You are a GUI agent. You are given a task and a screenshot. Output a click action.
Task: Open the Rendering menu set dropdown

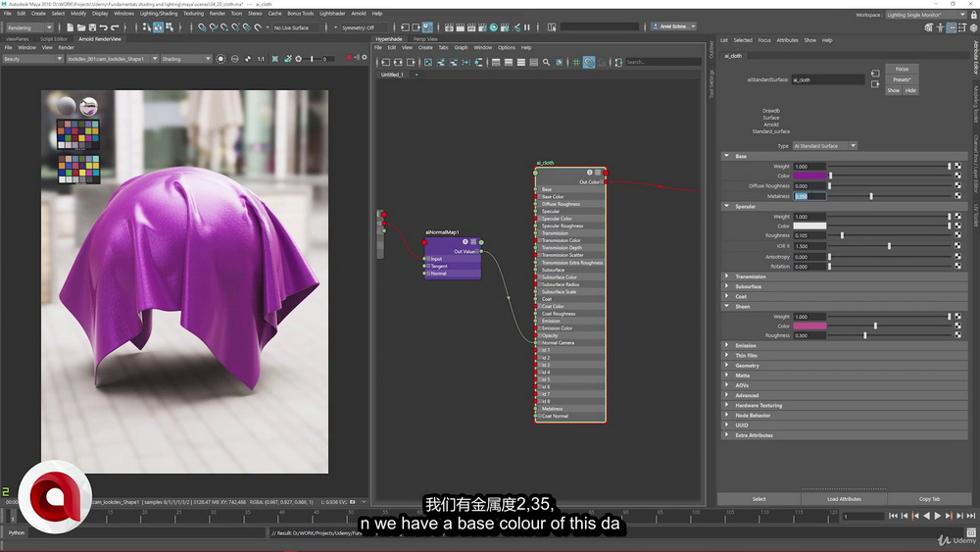(29, 27)
